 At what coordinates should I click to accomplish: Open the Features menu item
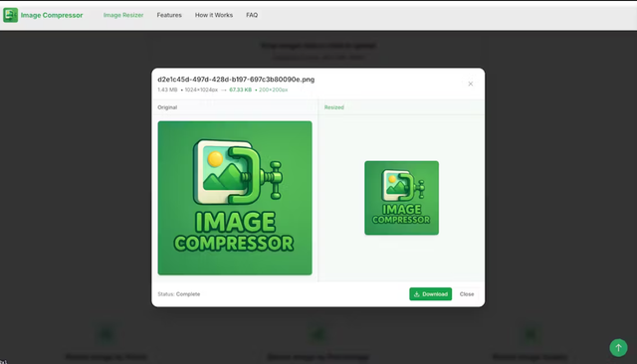click(169, 15)
